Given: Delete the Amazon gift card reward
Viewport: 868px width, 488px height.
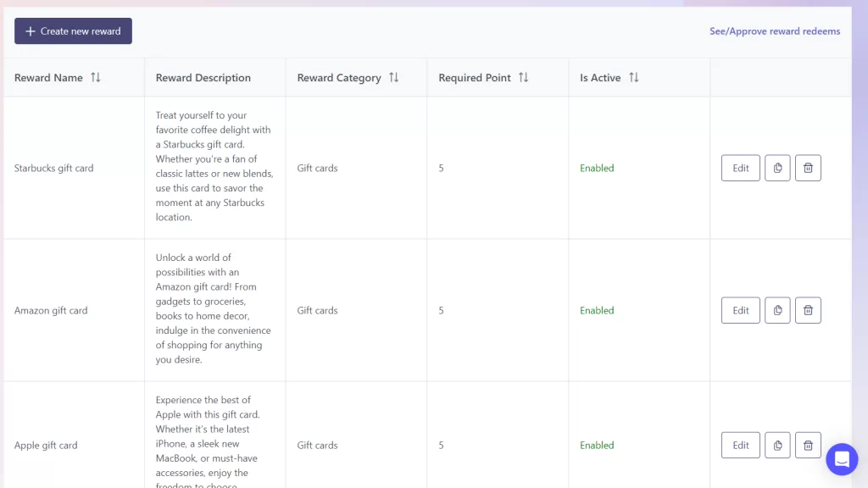Looking at the screenshot, I should [x=808, y=310].
